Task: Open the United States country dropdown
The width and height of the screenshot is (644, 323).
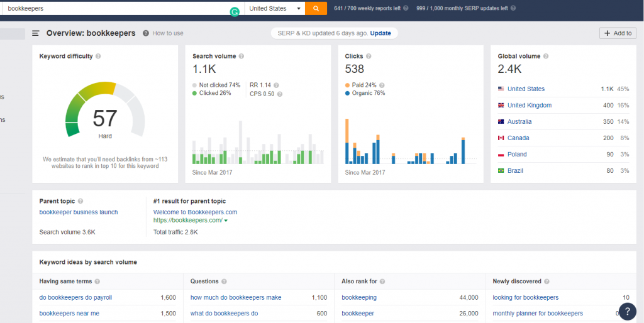Action: click(275, 8)
